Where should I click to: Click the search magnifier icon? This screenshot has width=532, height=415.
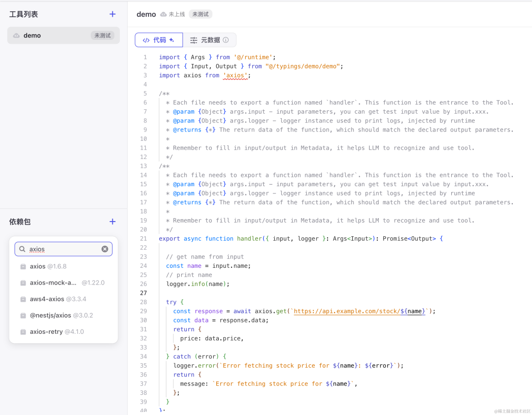22,249
